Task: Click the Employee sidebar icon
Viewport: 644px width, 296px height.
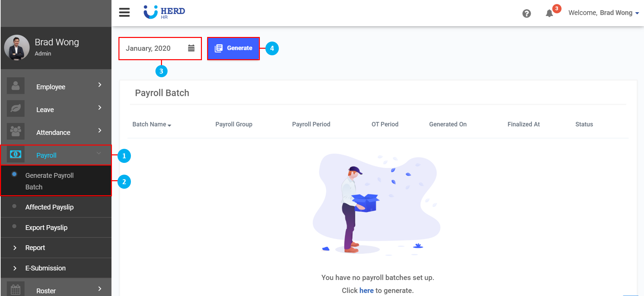Action: click(x=16, y=86)
